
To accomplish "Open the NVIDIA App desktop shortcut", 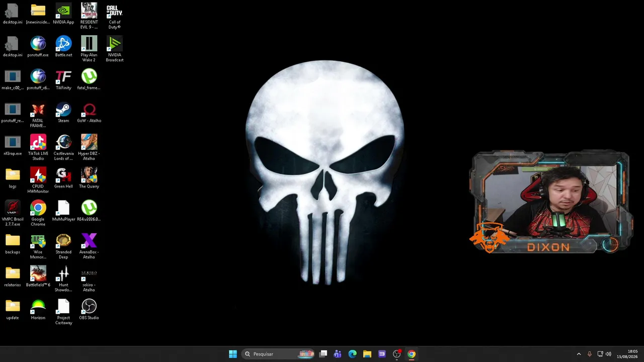I will coord(63,14).
